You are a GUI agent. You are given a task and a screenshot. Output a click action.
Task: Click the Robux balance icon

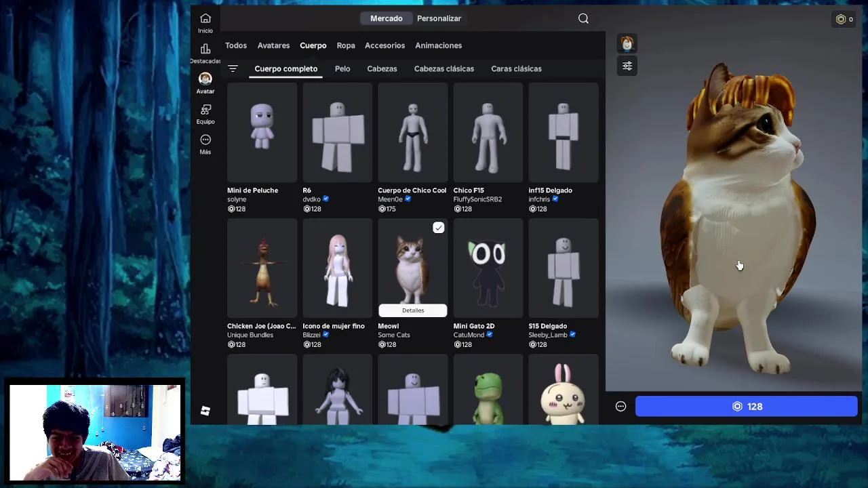click(x=841, y=19)
